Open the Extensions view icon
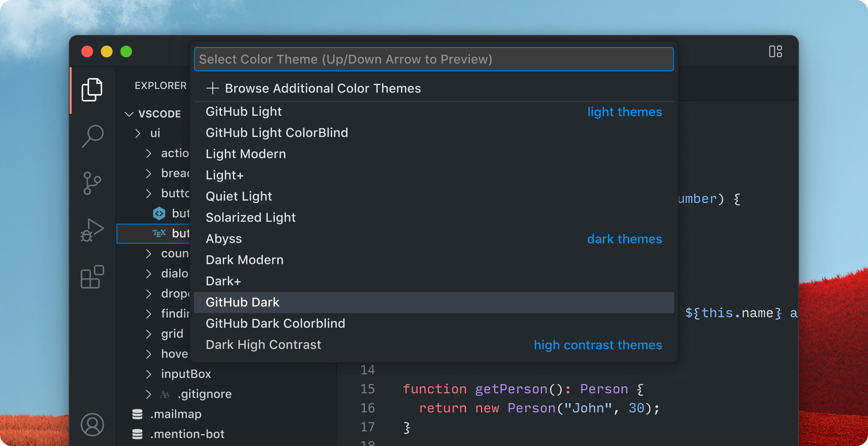Screen dimensions: 868x446 click(92, 277)
